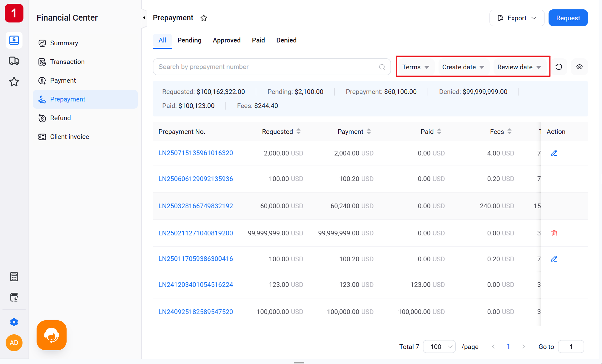The width and height of the screenshot is (602, 364).
Task: Open prepayment LN250211271040819200
Action: [x=196, y=233]
